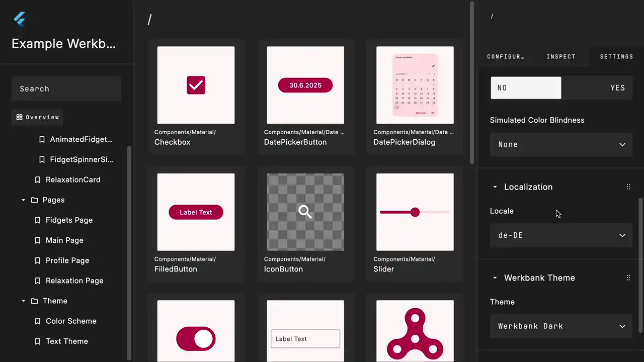
Task: Click the Example Werkbank title
Action: 64,44
